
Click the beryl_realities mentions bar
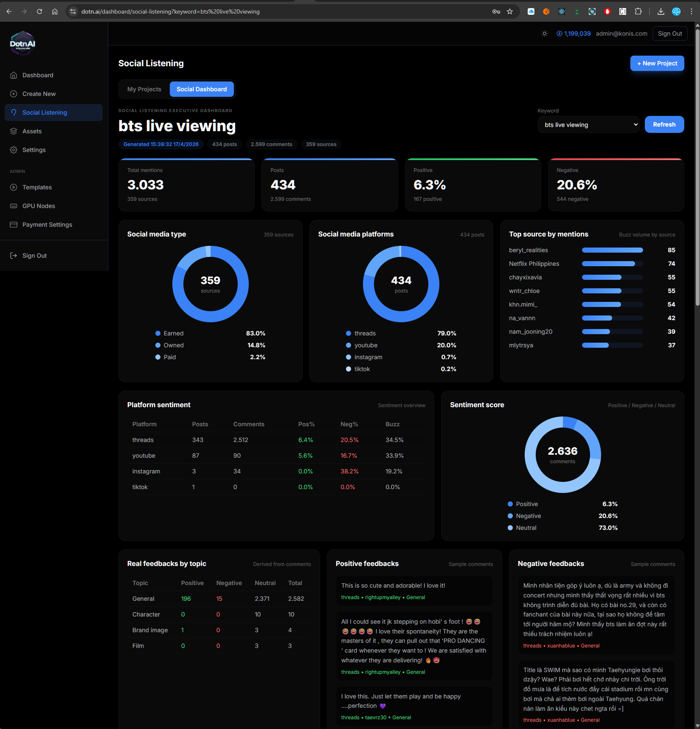[612, 250]
